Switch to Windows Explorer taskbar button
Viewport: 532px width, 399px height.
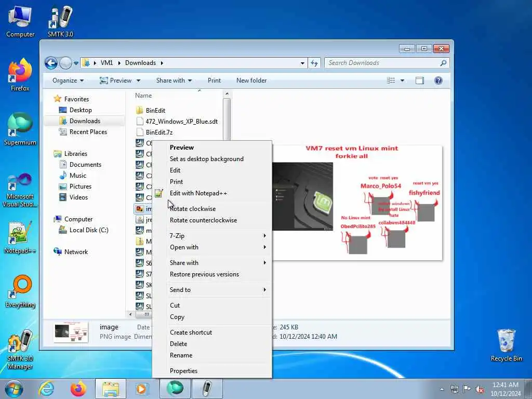point(110,389)
